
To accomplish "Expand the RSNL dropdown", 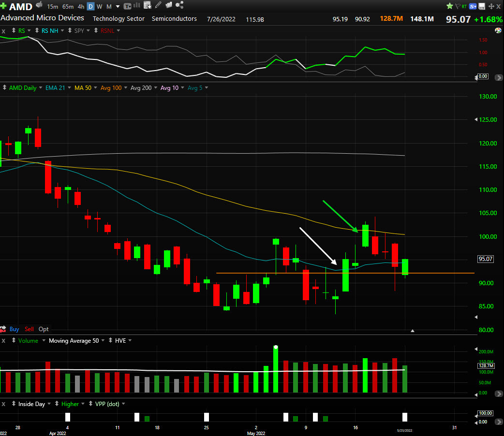I will tap(119, 30).
